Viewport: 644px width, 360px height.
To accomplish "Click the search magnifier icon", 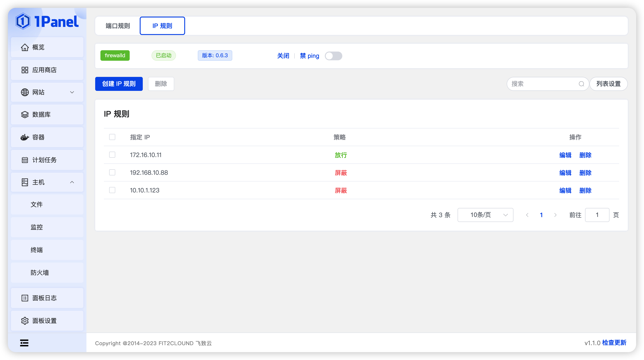I will pos(581,84).
